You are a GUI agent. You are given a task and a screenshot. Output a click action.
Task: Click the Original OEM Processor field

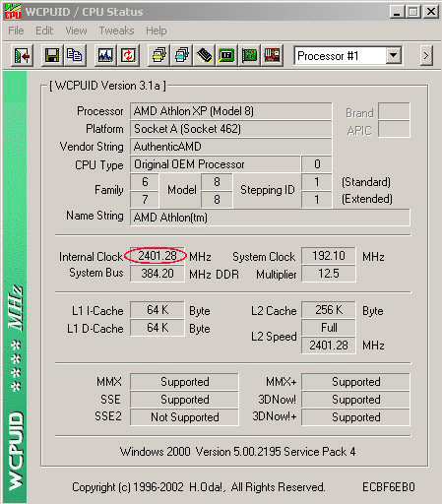(x=216, y=164)
